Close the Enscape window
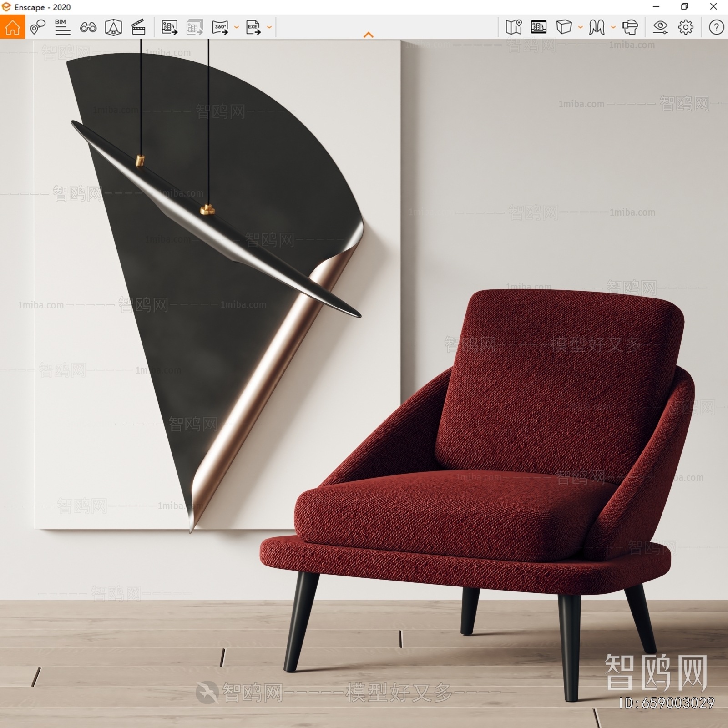728x728 pixels. (713, 7)
